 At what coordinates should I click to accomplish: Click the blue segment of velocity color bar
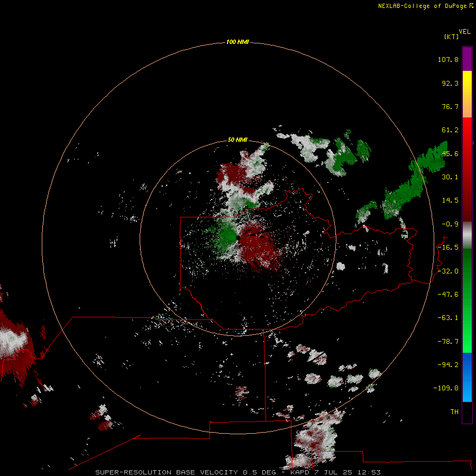(467, 377)
